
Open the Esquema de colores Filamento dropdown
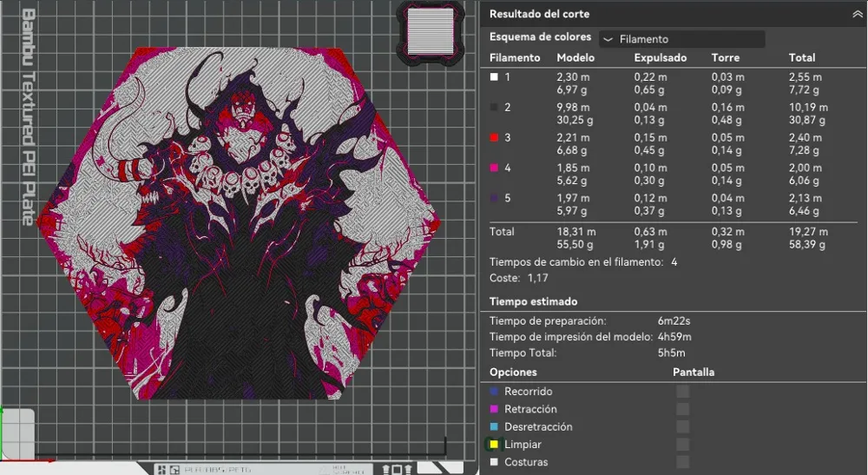tap(682, 39)
